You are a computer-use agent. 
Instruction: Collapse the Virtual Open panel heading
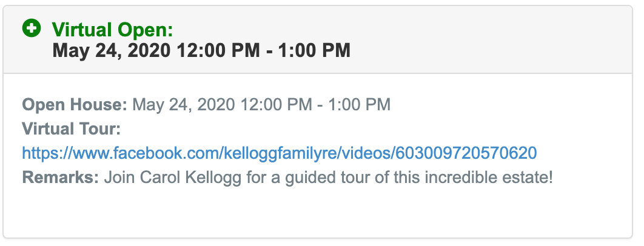[113, 30]
